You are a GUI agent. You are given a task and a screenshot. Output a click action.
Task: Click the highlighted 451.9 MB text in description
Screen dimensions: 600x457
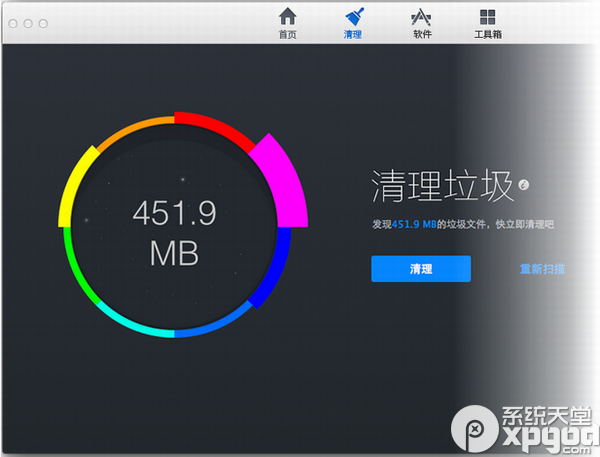(415, 225)
